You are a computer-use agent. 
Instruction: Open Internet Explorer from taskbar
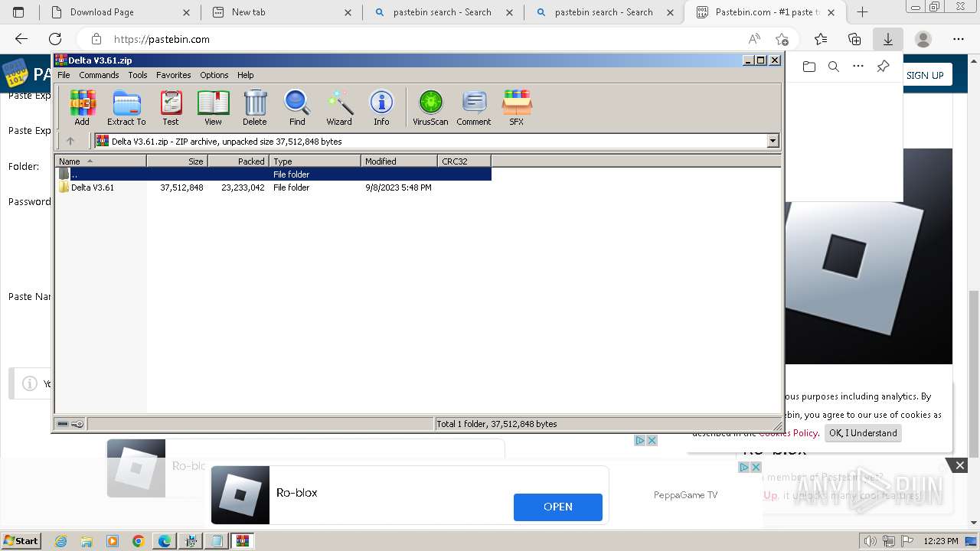coord(61,541)
